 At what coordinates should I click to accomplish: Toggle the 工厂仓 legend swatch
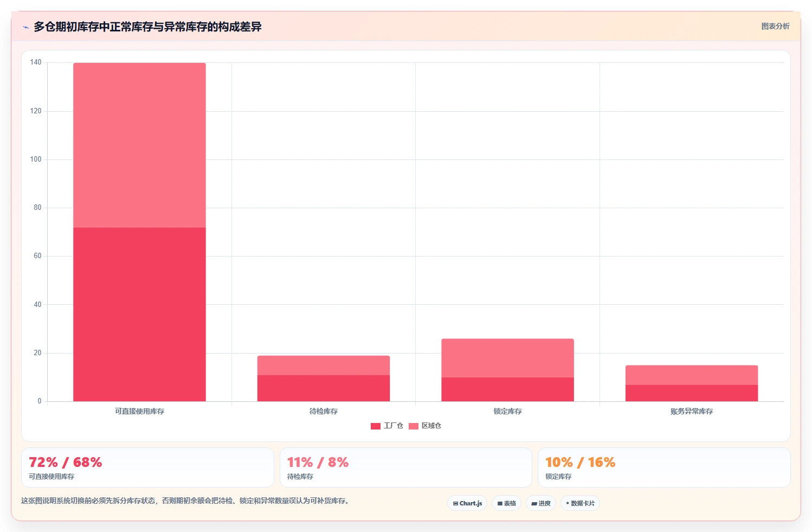376,426
